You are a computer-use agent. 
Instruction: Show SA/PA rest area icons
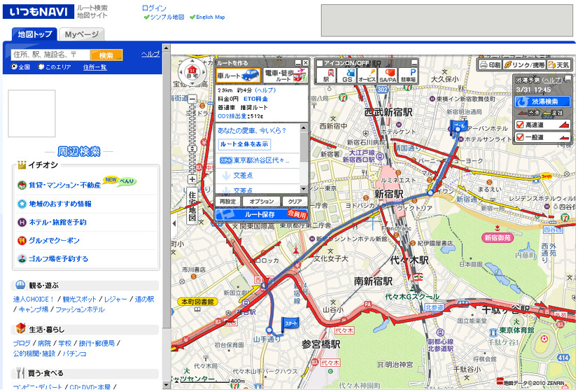click(388, 75)
